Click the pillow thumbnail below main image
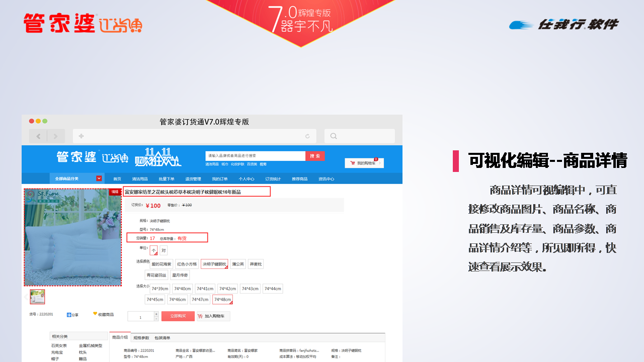The width and height of the screenshot is (644, 362). (x=37, y=297)
